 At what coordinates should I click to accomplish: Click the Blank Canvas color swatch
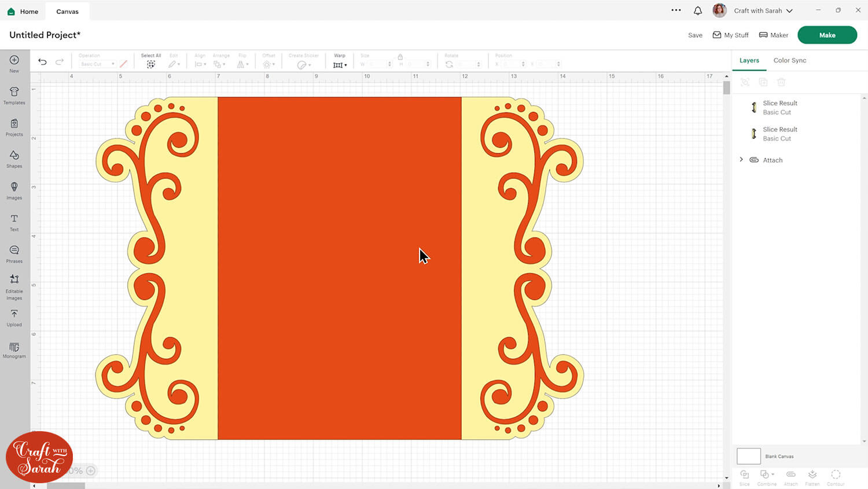[x=748, y=456]
